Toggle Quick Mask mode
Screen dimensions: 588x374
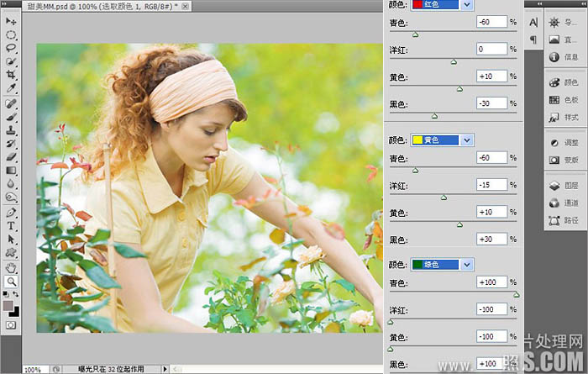point(11,325)
